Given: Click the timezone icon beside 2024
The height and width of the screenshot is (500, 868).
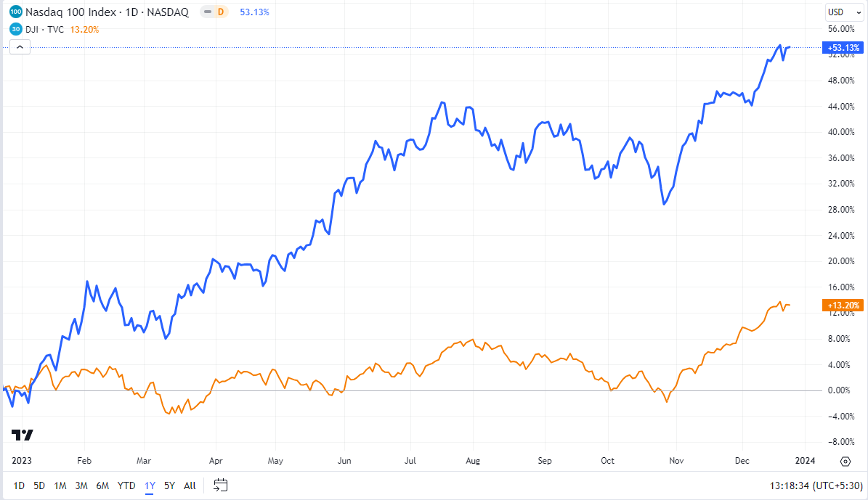Looking at the screenshot, I should (845, 461).
